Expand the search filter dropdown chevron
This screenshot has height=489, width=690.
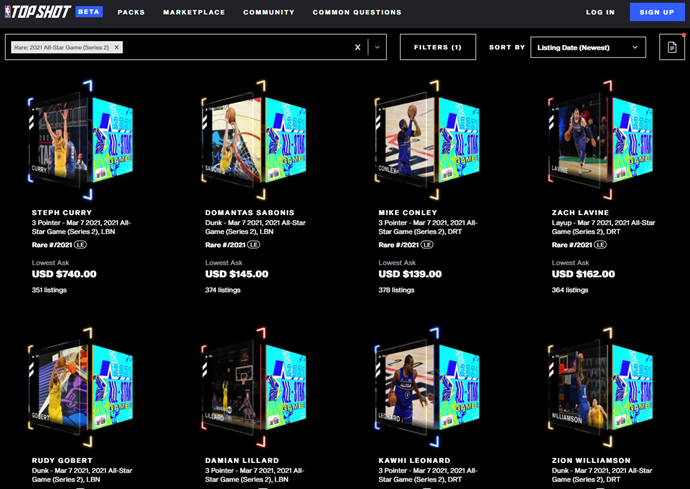377,47
